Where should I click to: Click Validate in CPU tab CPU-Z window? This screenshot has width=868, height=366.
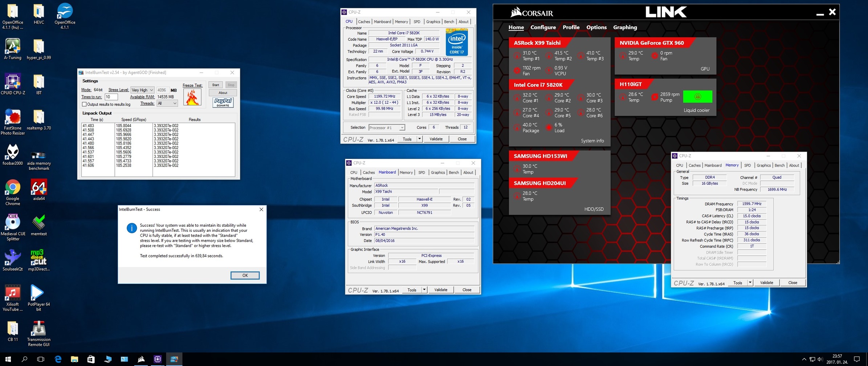coord(436,139)
